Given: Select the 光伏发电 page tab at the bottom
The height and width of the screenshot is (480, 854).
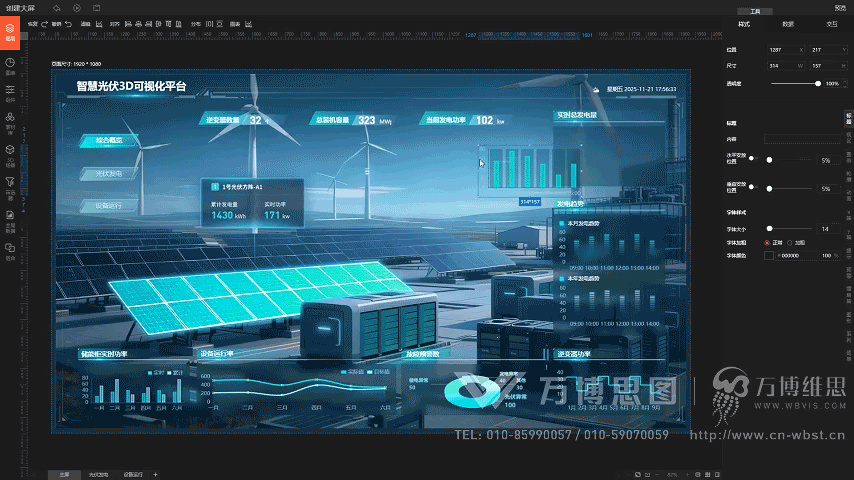Looking at the screenshot, I should (x=98, y=474).
